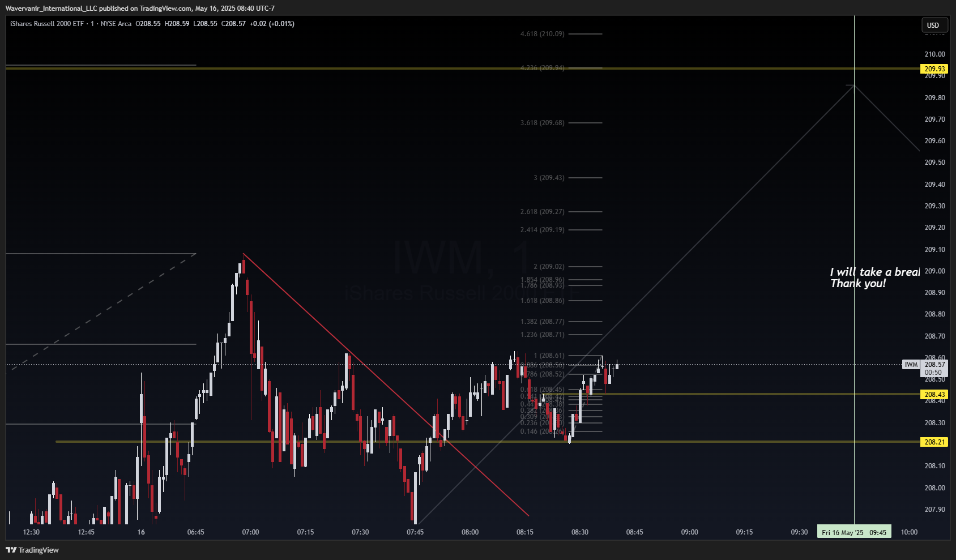Click the iShares Russell 2000 ETF title
Screen dimensions: 956x560
(x=46, y=24)
